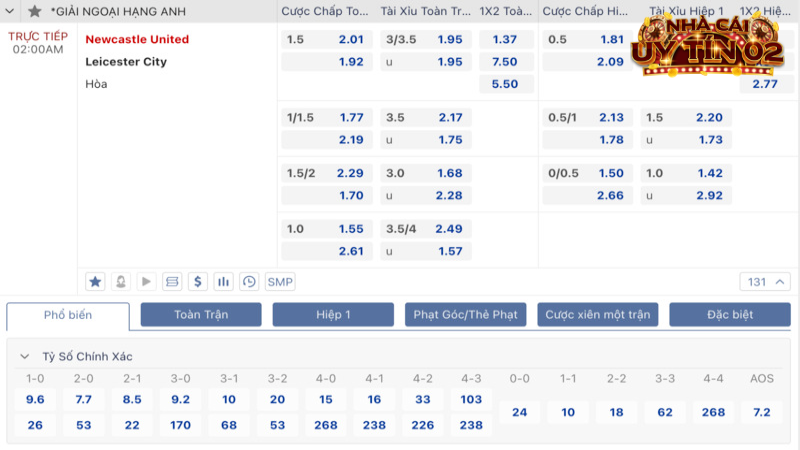This screenshot has width=800, height=450.
Task: Click the league favorite star icon
Action: (35, 11)
